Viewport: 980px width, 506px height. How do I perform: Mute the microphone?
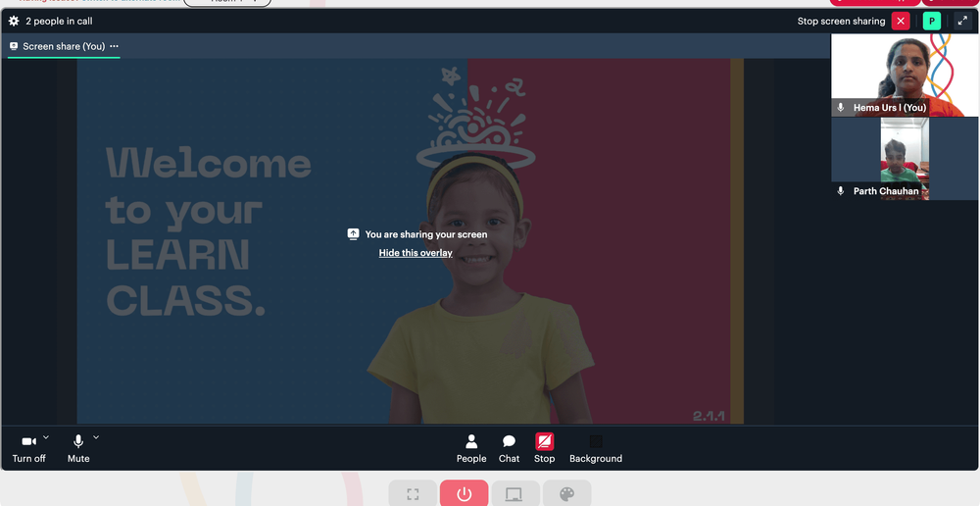tap(78, 448)
